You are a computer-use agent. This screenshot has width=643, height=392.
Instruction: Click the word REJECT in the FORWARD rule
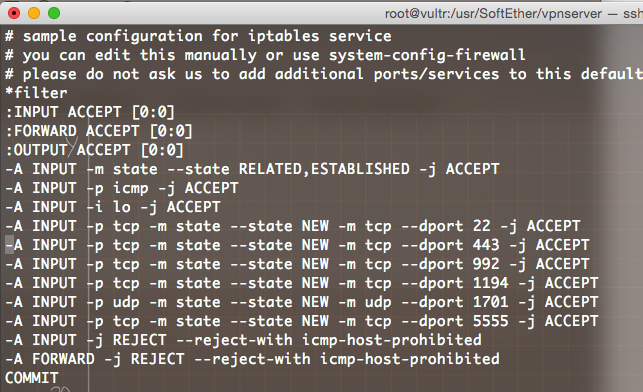[157, 359]
